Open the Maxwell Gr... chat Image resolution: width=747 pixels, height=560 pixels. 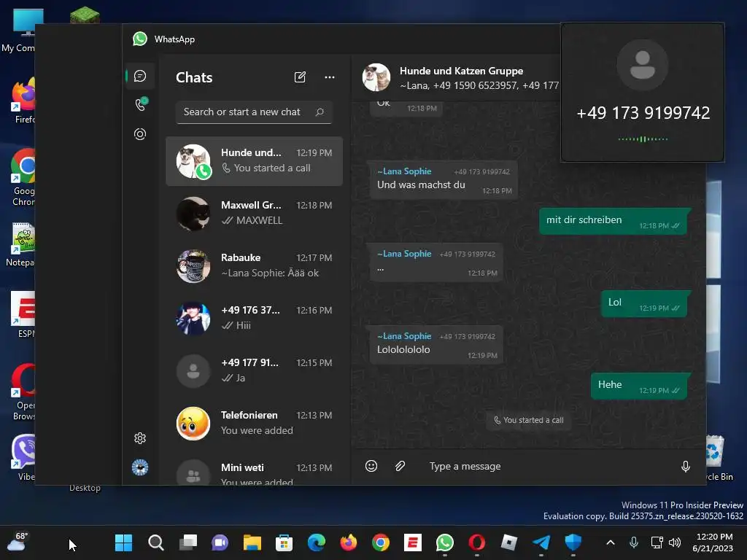pos(254,214)
